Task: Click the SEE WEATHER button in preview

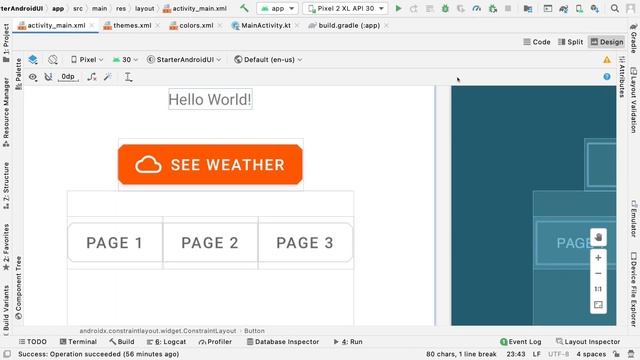Action: pos(210,164)
